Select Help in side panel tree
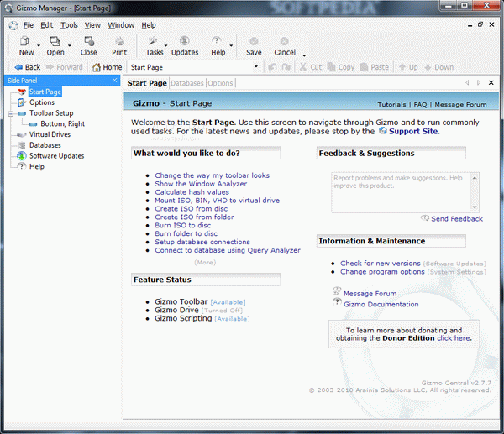The width and height of the screenshot is (504, 434). tap(37, 167)
